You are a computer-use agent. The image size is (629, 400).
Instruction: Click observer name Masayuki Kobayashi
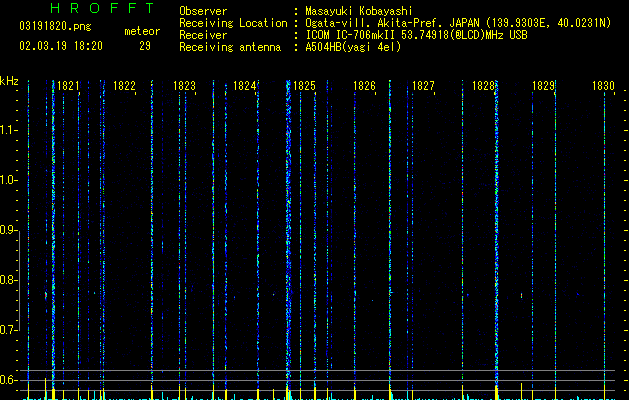pyautogui.click(x=359, y=11)
